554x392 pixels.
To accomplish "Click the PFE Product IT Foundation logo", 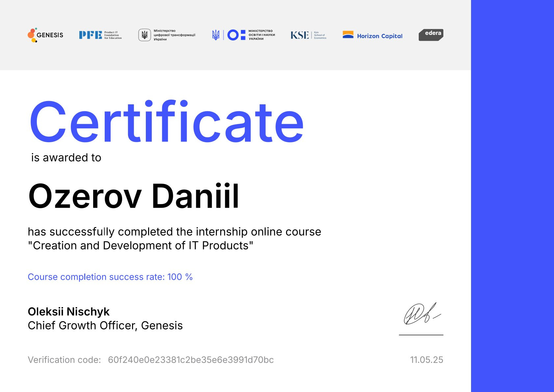I will coord(100,35).
